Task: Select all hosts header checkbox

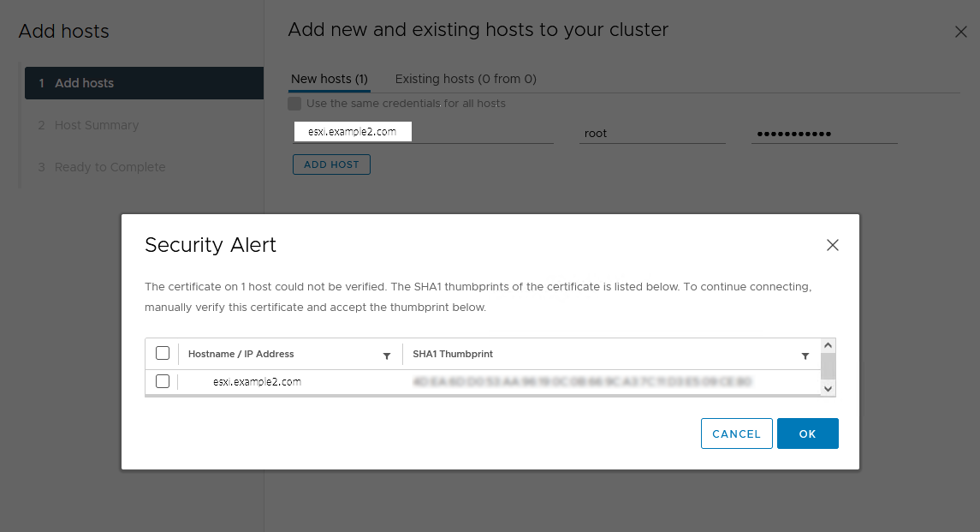Action: coord(163,353)
